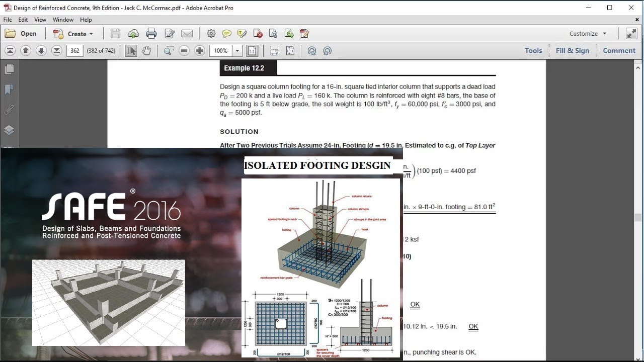Rotate view clockwise icon
This screenshot has height=362, width=644.
328,51
